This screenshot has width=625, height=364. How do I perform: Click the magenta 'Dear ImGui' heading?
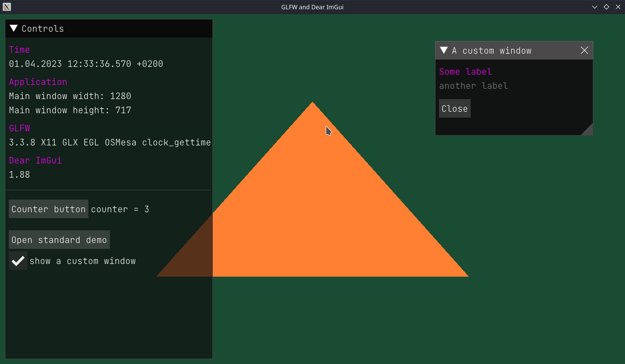click(36, 161)
